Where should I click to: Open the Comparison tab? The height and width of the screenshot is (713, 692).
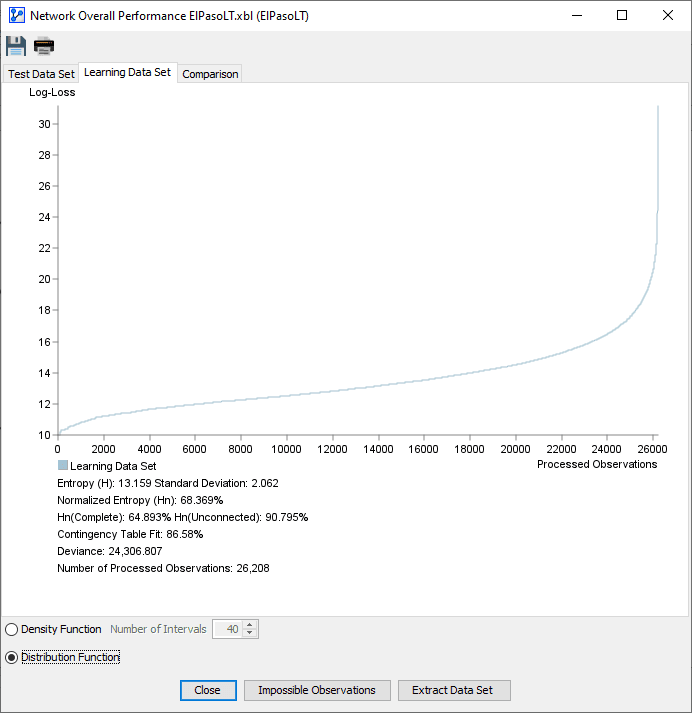coord(210,74)
